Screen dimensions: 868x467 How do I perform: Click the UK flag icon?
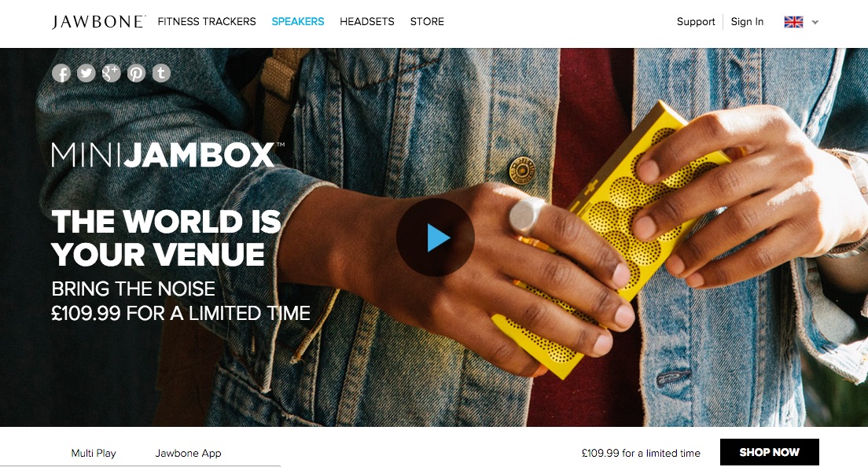click(x=793, y=22)
